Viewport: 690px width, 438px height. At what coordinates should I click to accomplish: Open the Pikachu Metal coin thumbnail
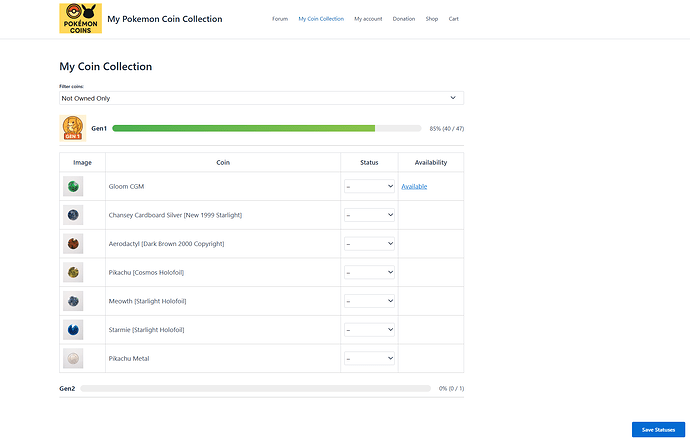click(x=73, y=358)
